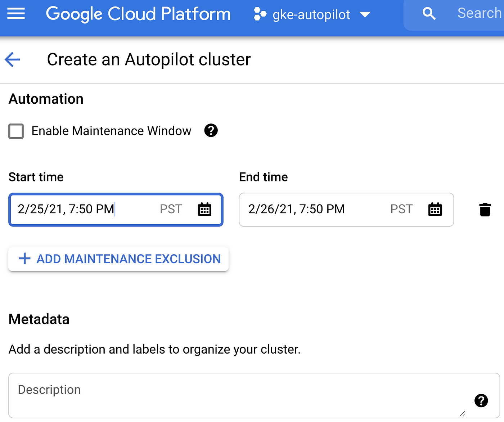
Task: Open help for Enable Maintenance Window
Action: tap(211, 130)
